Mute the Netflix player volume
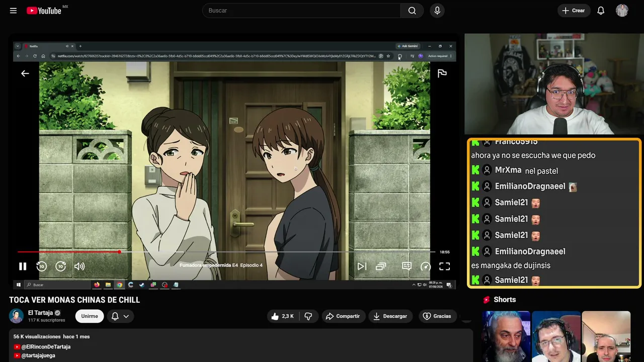Viewport: 644px width, 362px height. click(x=79, y=266)
